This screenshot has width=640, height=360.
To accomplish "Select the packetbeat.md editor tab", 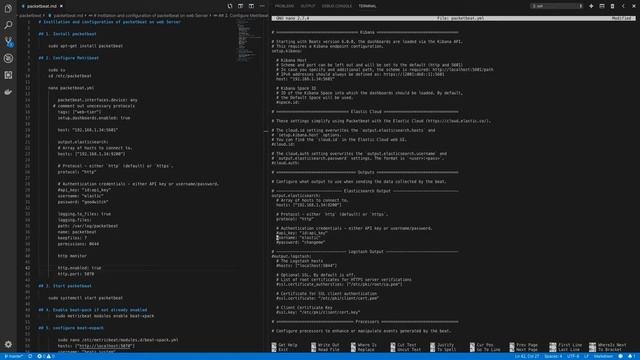I will click(x=42, y=6).
